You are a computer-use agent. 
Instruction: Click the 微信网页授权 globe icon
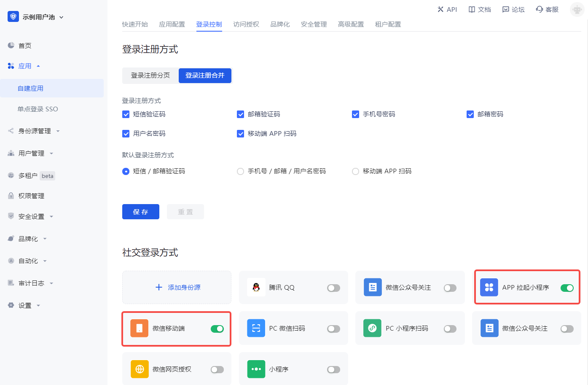point(140,369)
